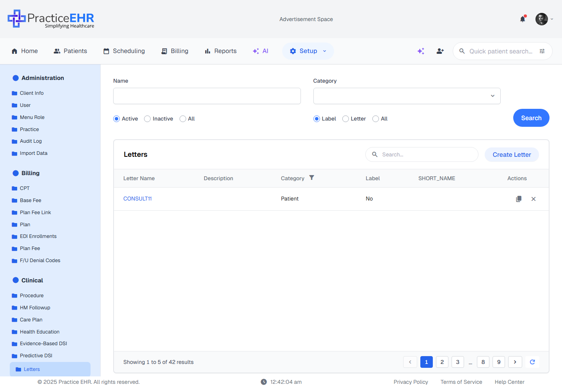Viewport: 562px width, 392px height.
Task: Open CPT folder under Billing
Action: pyautogui.click(x=21, y=188)
